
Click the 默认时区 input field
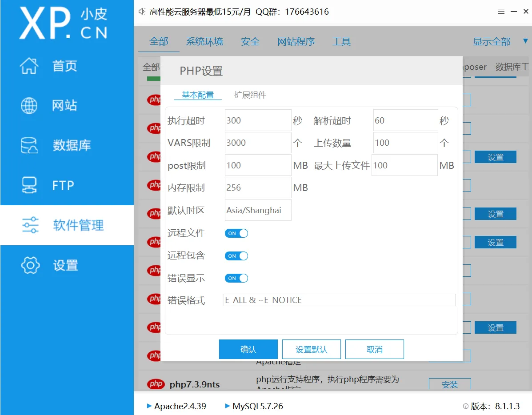258,210
